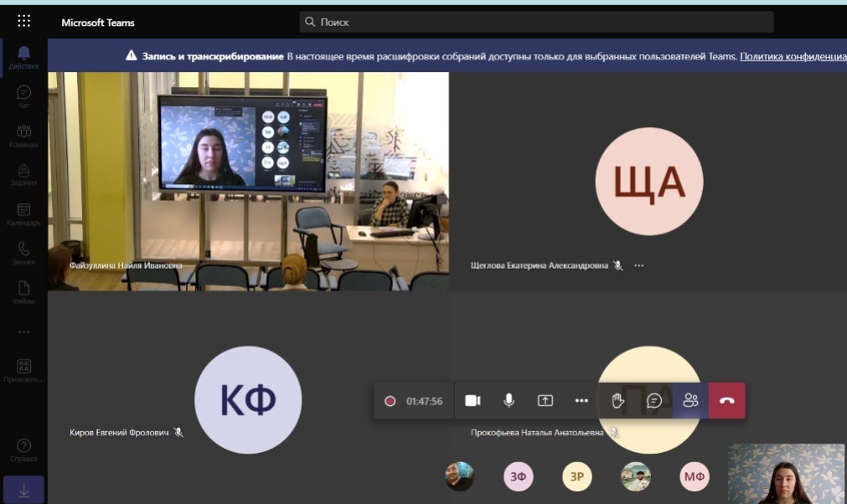Toggle the camera in meeting toolbar
847x504 pixels.
point(473,401)
